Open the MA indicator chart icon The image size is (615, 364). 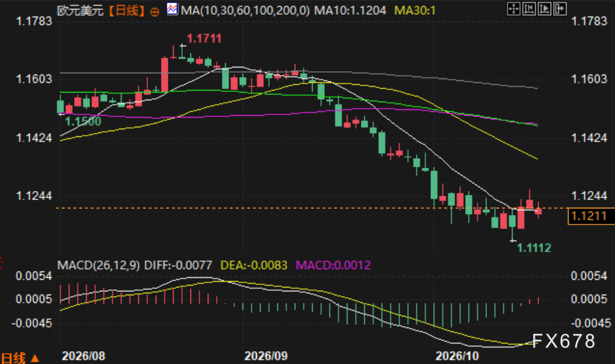click(172, 9)
